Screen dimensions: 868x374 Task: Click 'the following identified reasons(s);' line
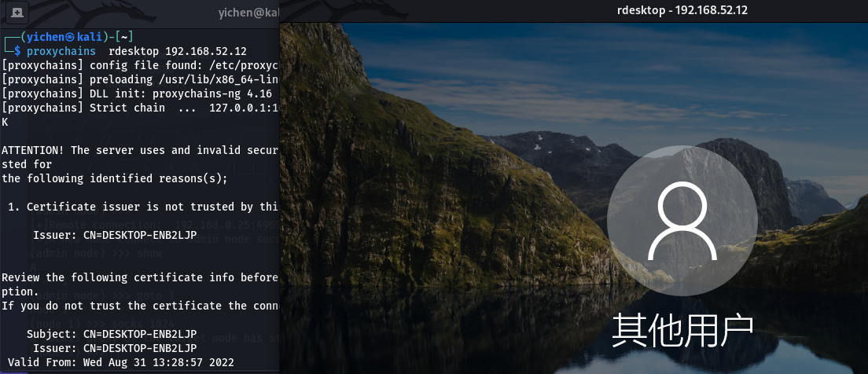coord(115,178)
